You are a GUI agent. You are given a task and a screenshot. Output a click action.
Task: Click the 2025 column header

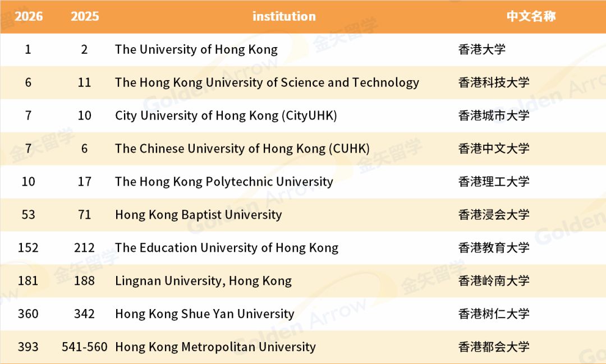pyautogui.click(x=85, y=16)
